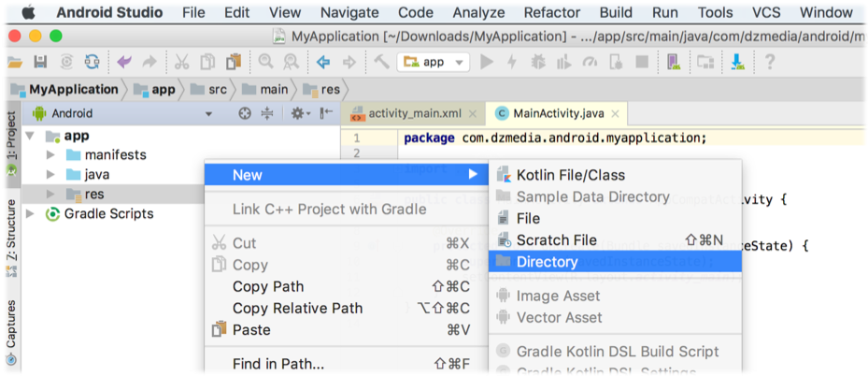Toggle the Z: Structure side tool window

coord(11,239)
